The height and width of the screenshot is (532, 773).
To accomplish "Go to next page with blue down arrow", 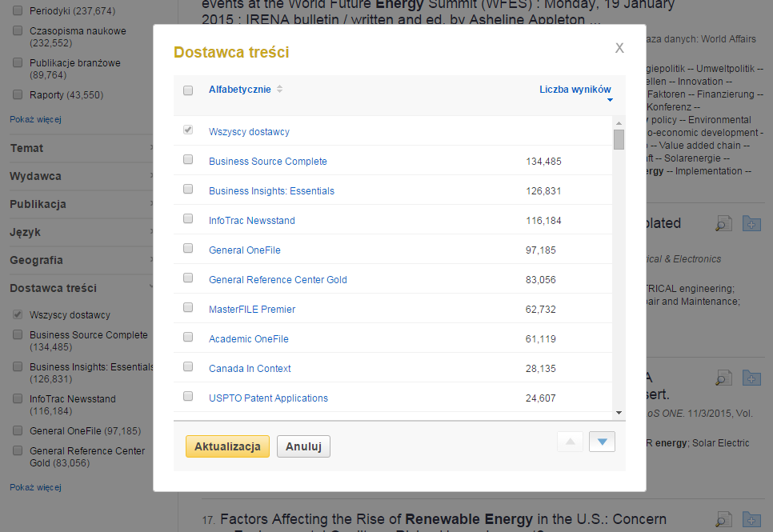I will (x=602, y=442).
